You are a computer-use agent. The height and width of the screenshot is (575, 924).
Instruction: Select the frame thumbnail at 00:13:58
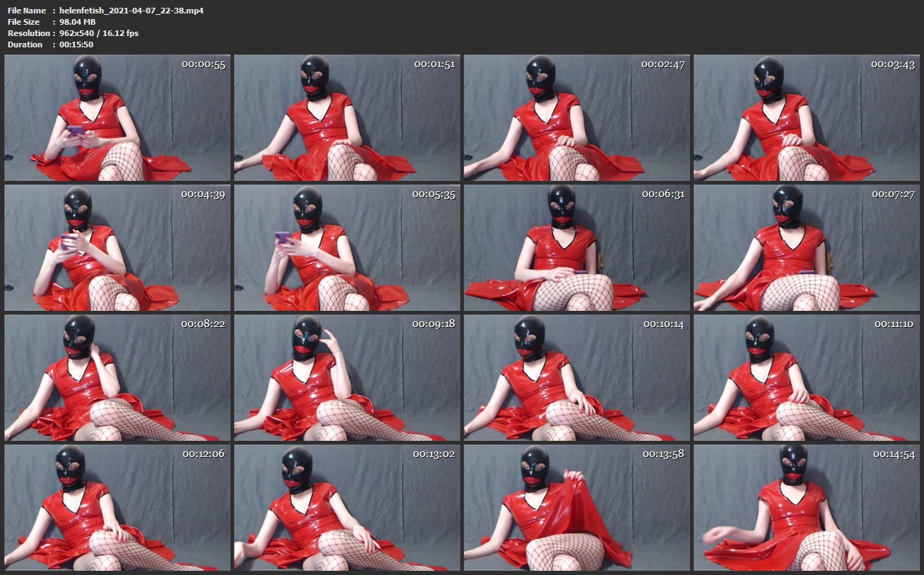coord(577,508)
